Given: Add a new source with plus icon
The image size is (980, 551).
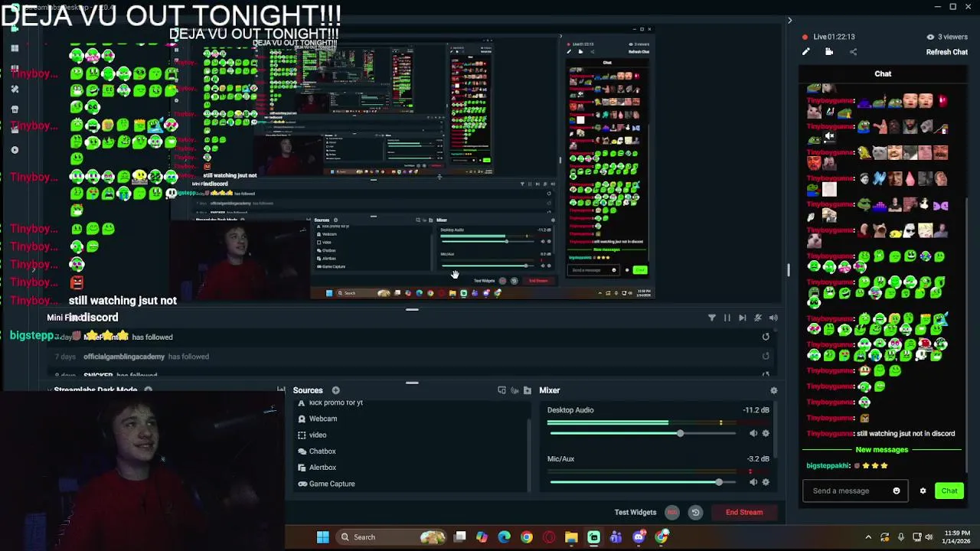Looking at the screenshot, I should [x=335, y=390].
